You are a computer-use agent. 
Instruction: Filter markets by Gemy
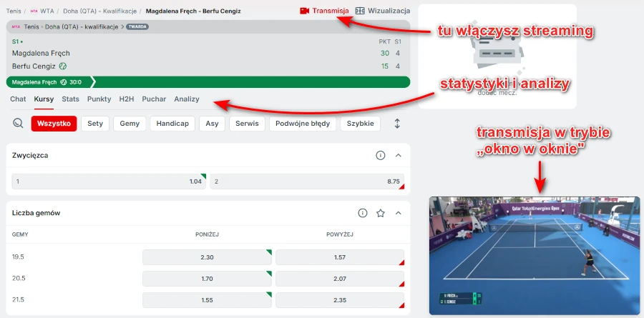130,124
